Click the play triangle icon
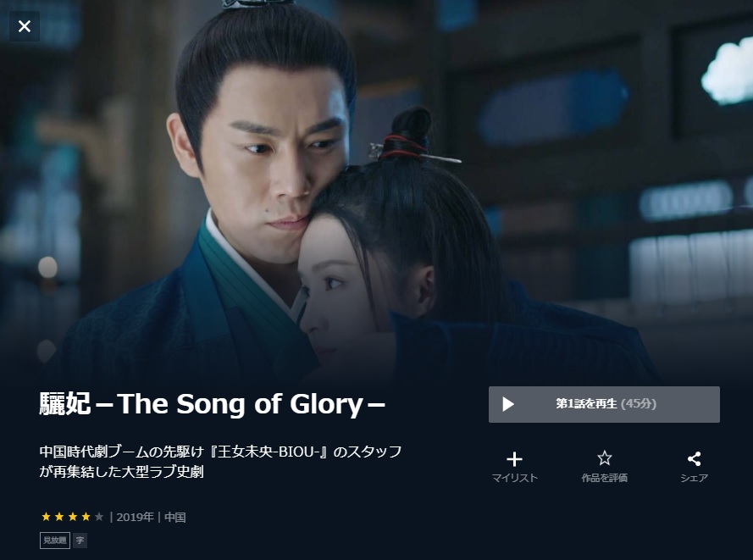Image resolution: width=753 pixels, height=560 pixels. coord(508,404)
